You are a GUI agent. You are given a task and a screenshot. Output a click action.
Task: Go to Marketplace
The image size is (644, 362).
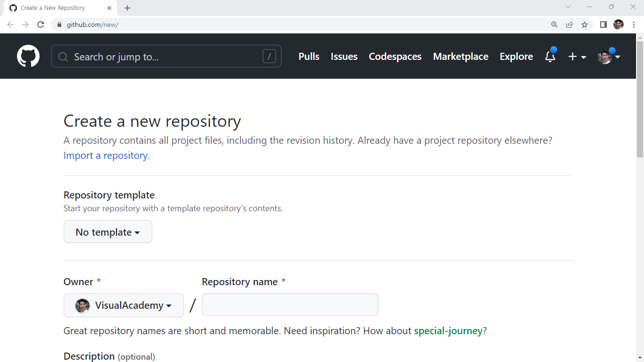click(461, 57)
